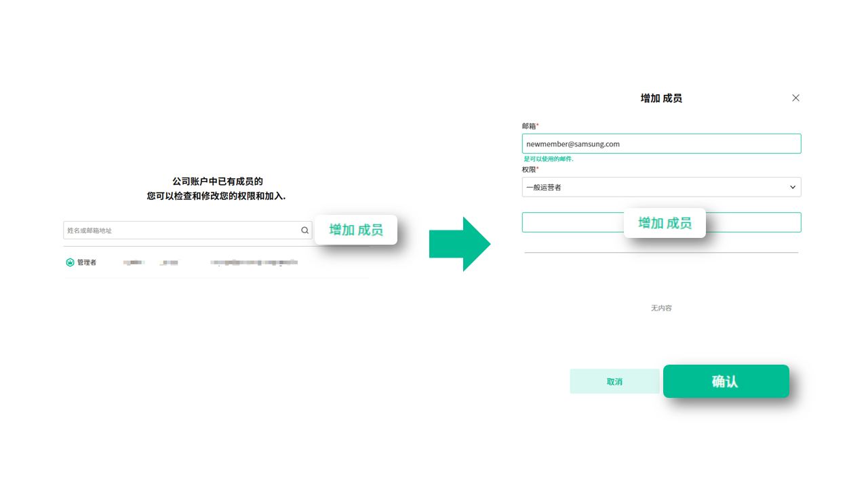Click the magnifier search icon
868x488 pixels.
tap(304, 230)
